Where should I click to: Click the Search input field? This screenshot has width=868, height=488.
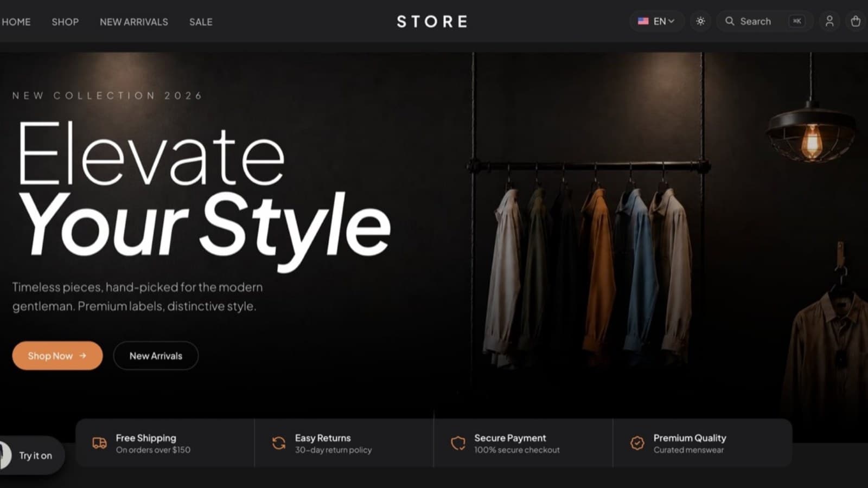point(765,21)
